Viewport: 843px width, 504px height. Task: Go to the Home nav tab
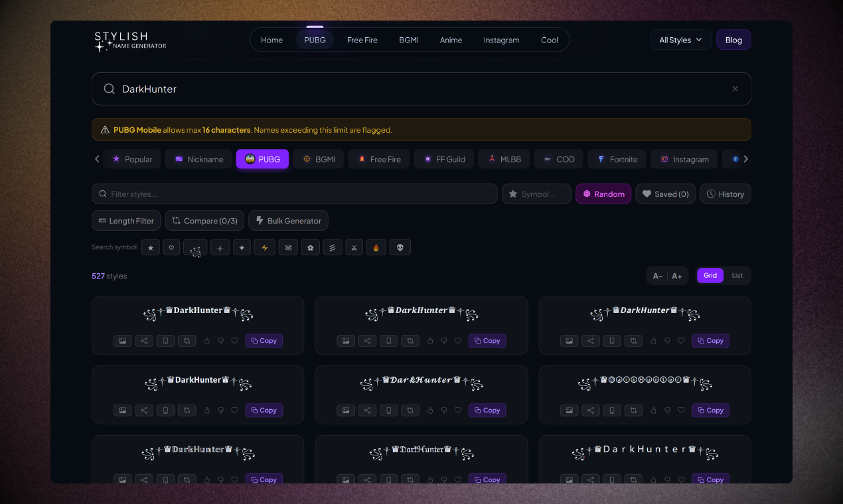click(x=271, y=40)
